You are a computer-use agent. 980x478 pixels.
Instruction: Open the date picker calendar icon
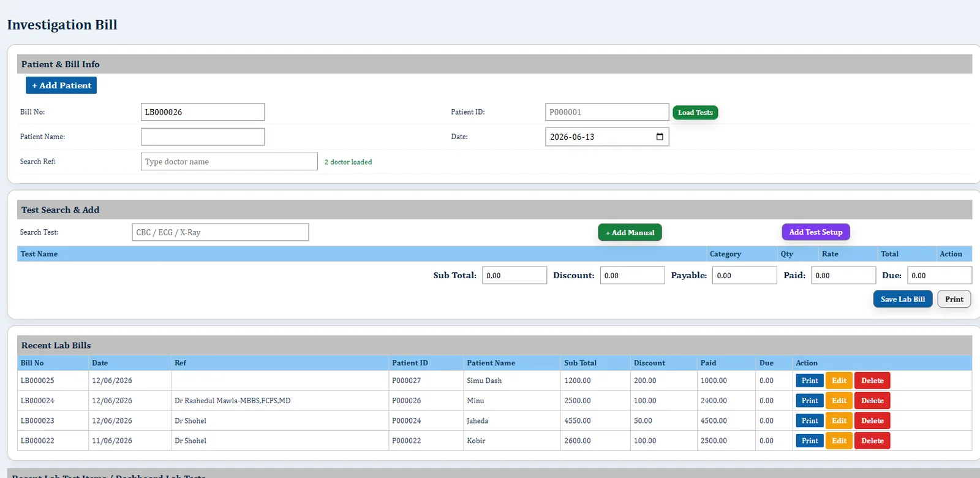tap(660, 137)
